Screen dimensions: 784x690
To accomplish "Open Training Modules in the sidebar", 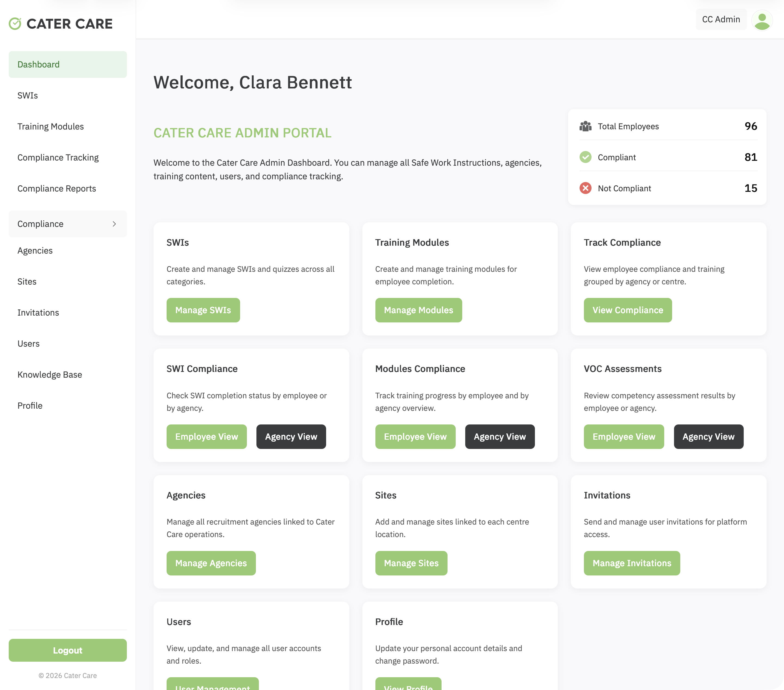I will [68, 127].
